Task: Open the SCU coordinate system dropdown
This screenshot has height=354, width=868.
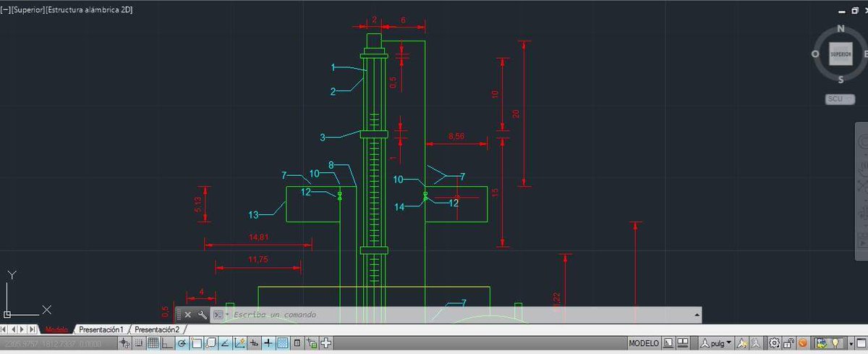Action: 839,98
